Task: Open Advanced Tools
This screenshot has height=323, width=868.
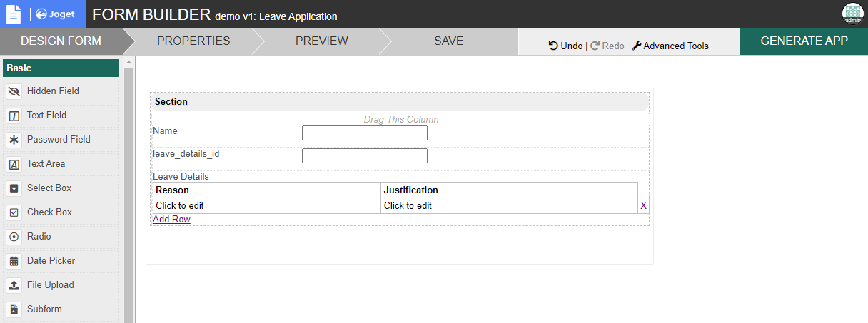Action: (x=670, y=46)
